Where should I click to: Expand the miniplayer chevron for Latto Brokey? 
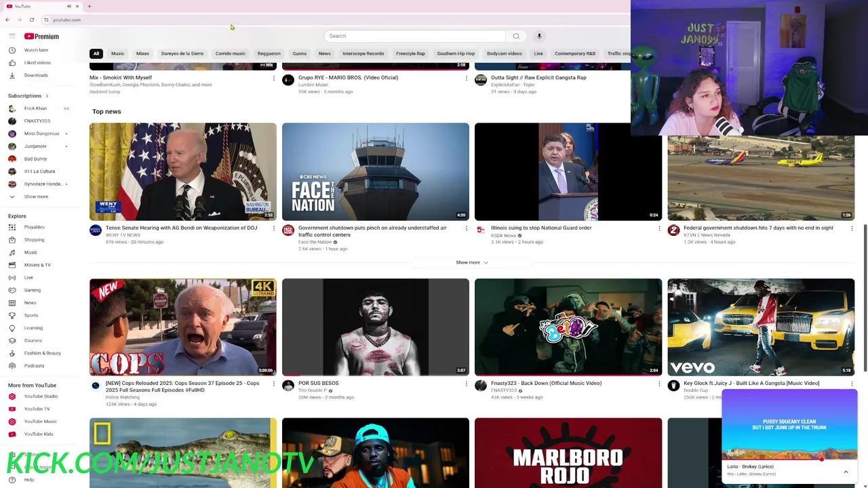coord(846,472)
